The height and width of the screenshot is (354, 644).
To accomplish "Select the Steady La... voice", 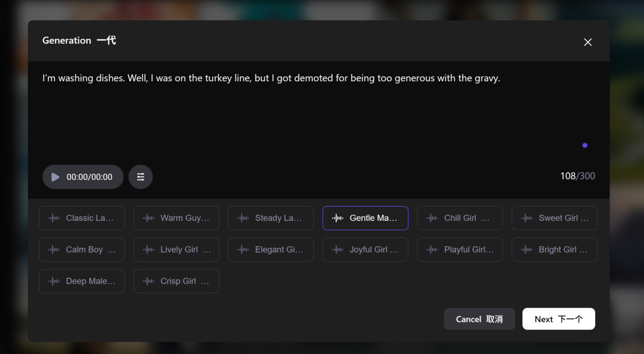I will [271, 218].
